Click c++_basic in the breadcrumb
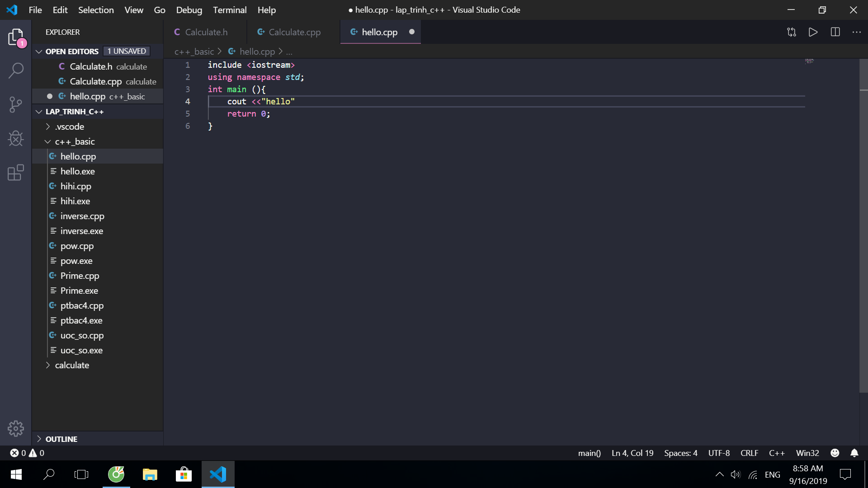The image size is (868, 488). [194, 52]
